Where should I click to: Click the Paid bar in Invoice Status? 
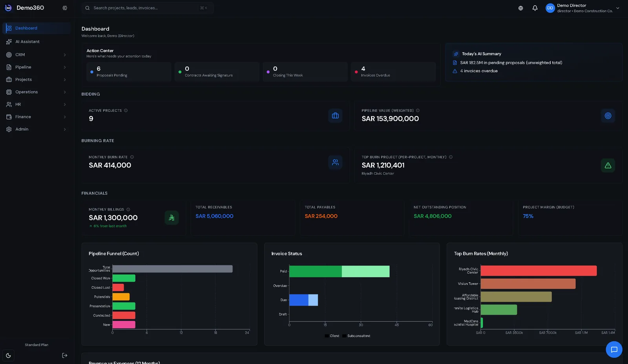tap(339, 271)
